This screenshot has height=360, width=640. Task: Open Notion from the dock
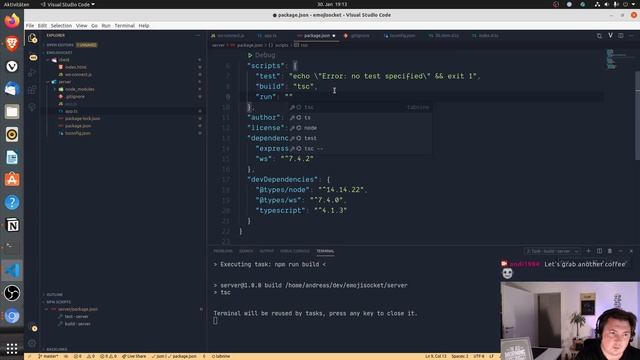click(12, 225)
